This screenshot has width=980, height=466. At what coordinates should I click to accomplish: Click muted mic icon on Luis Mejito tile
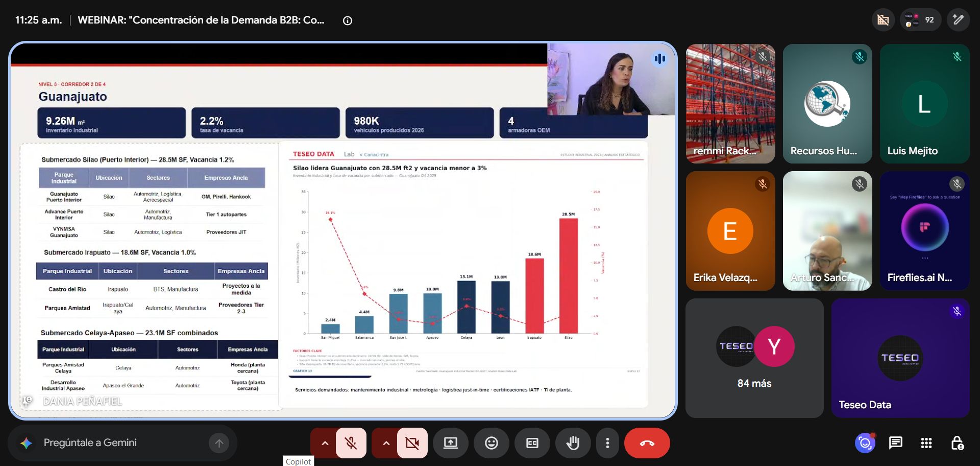click(957, 57)
